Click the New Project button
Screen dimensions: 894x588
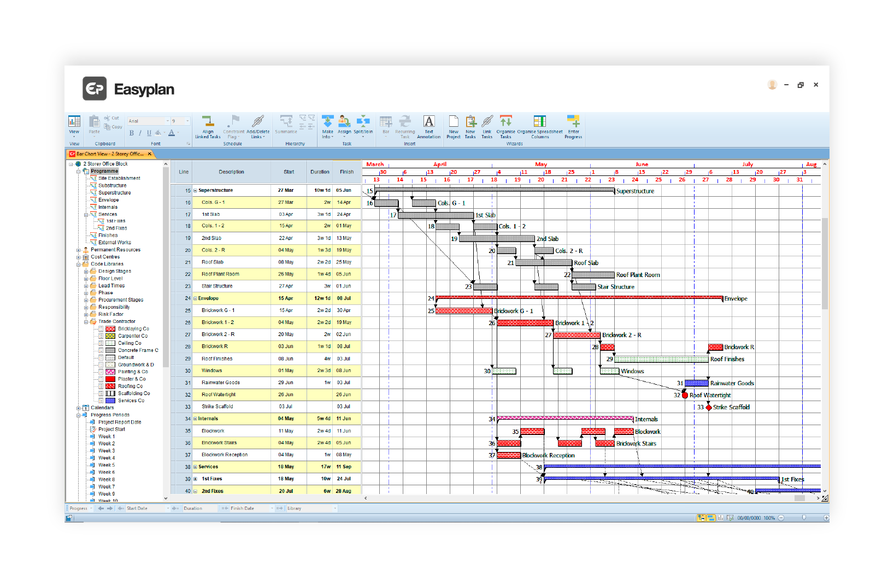coord(454,126)
